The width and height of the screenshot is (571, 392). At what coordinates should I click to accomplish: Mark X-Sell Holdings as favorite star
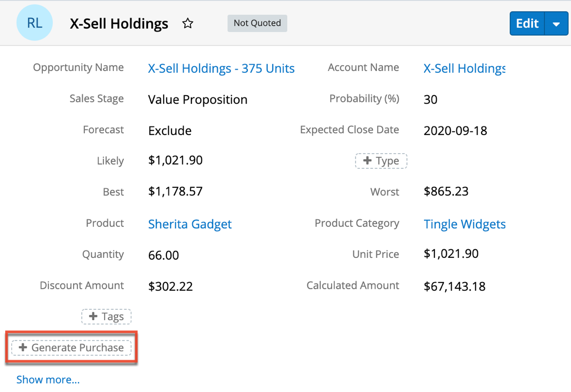pos(188,23)
